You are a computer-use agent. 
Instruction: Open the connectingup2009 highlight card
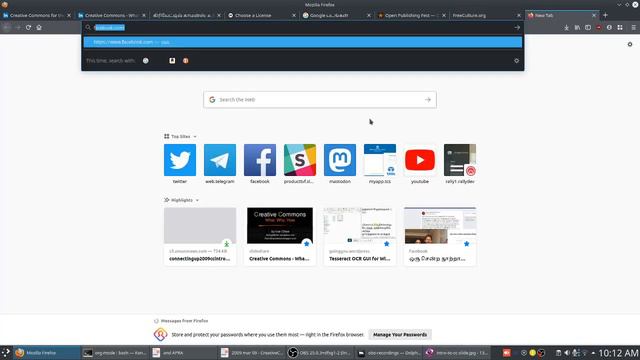[x=200, y=236]
